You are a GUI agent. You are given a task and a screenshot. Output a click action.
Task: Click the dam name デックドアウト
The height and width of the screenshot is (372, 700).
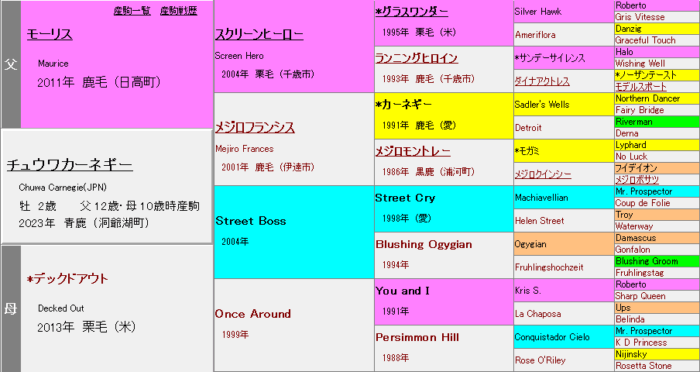(67, 280)
